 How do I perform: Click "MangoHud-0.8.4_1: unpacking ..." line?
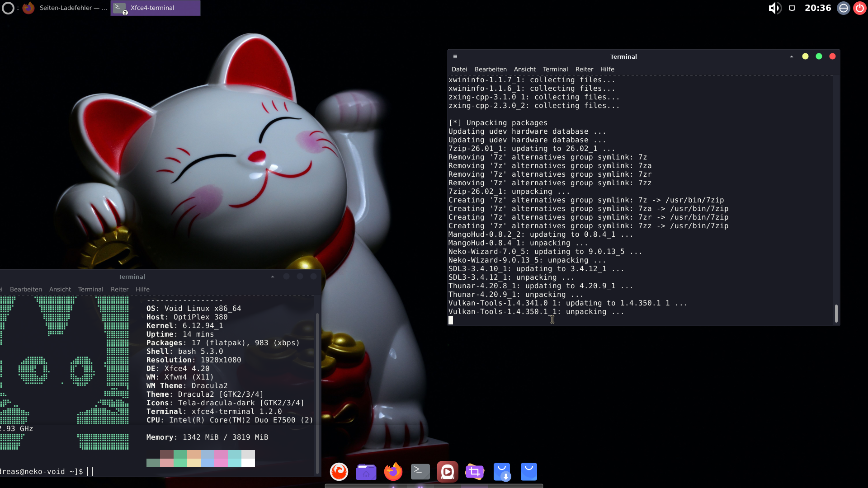tap(518, 243)
